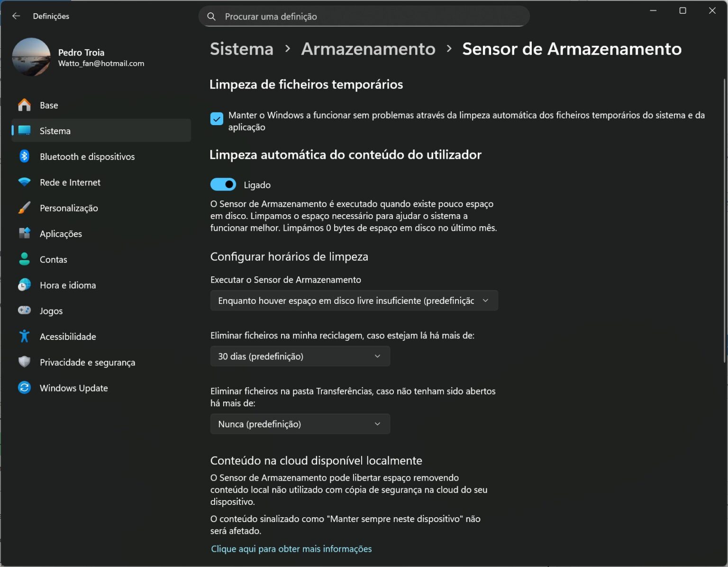This screenshot has height=567, width=728.
Task: Click the Windows Update sync icon
Action: click(x=24, y=388)
